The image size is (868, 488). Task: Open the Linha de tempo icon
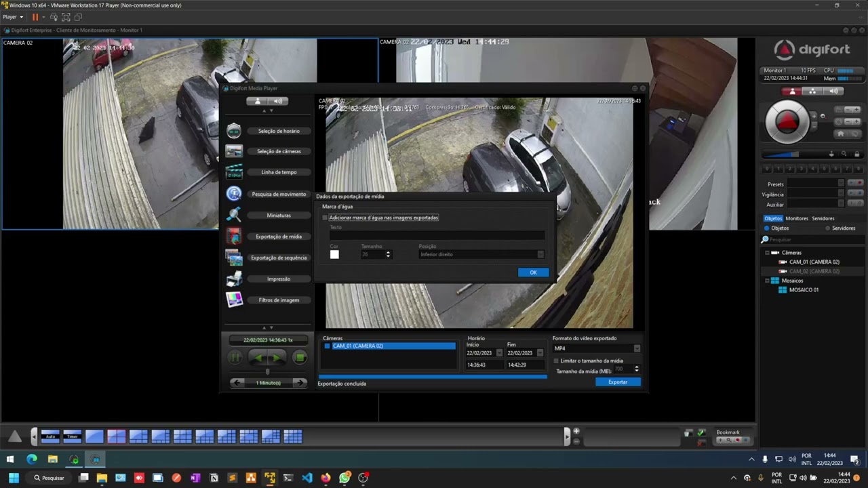pyautogui.click(x=234, y=172)
